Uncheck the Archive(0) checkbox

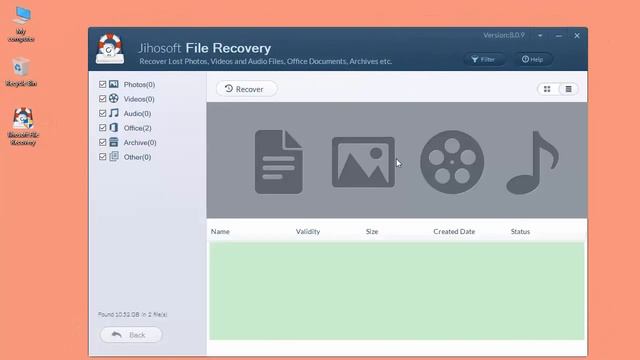[x=102, y=142]
